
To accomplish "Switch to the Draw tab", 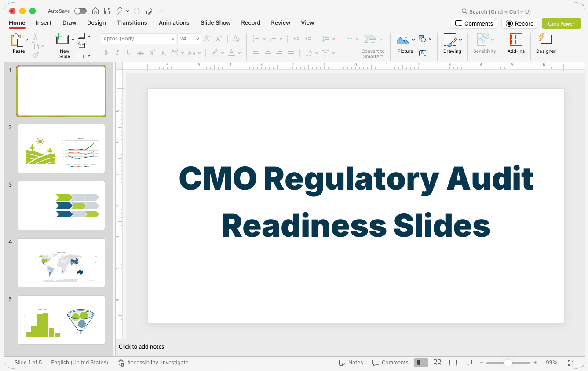I will coord(69,22).
